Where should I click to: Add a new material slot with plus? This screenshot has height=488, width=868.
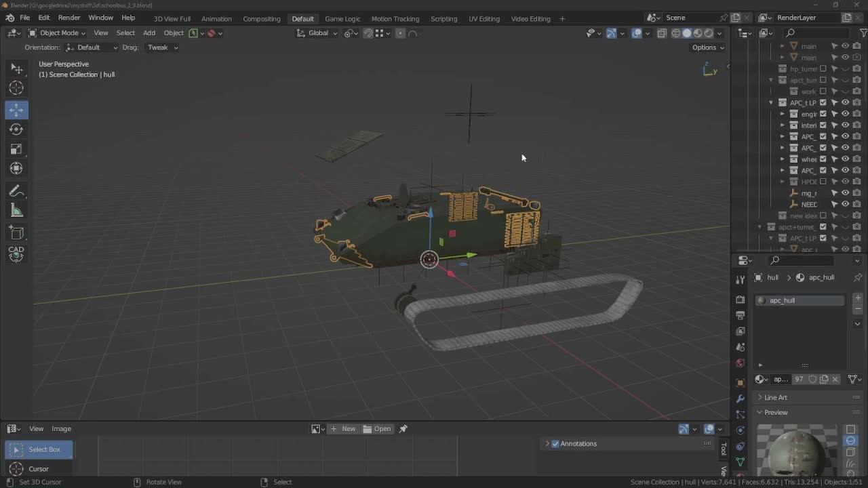pyautogui.click(x=858, y=298)
